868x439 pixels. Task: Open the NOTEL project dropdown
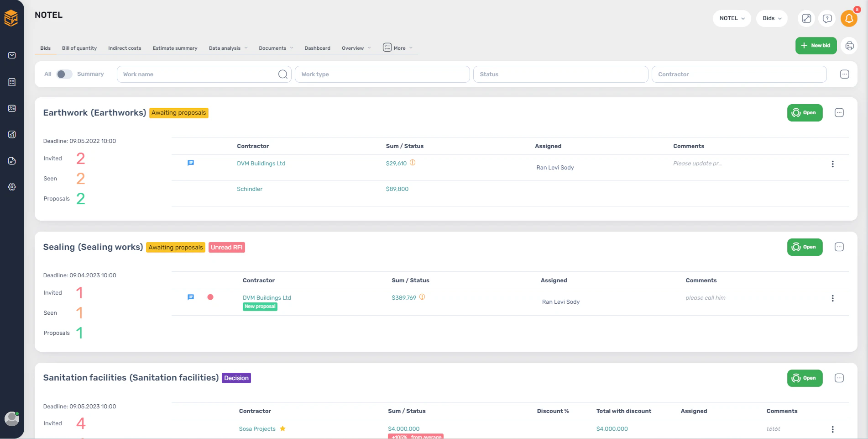pyautogui.click(x=732, y=18)
